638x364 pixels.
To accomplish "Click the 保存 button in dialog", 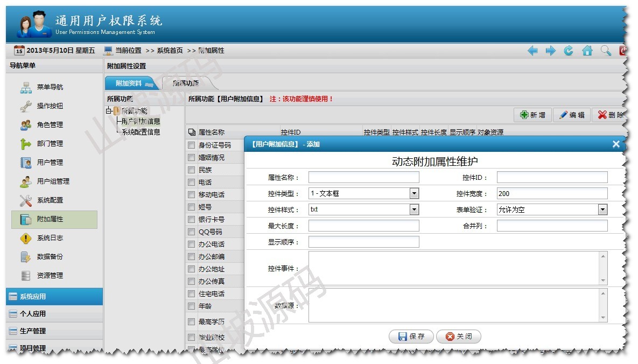I will click(411, 337).
